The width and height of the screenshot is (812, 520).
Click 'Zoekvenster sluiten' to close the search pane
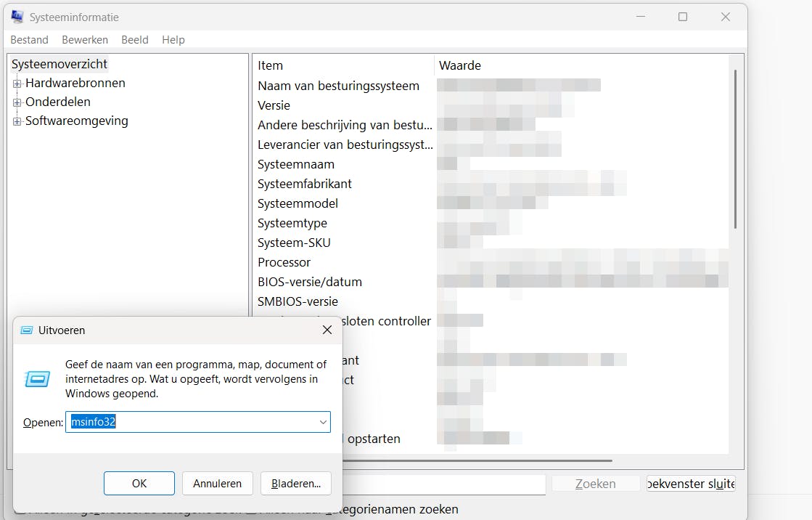(x=691, y=484)
